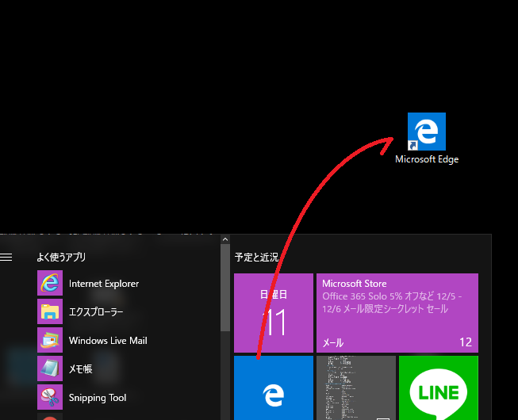Launch Internet Explorer from frequent apps
The width and height of the screenshot is (518, 420).
[x=50, y=283]
